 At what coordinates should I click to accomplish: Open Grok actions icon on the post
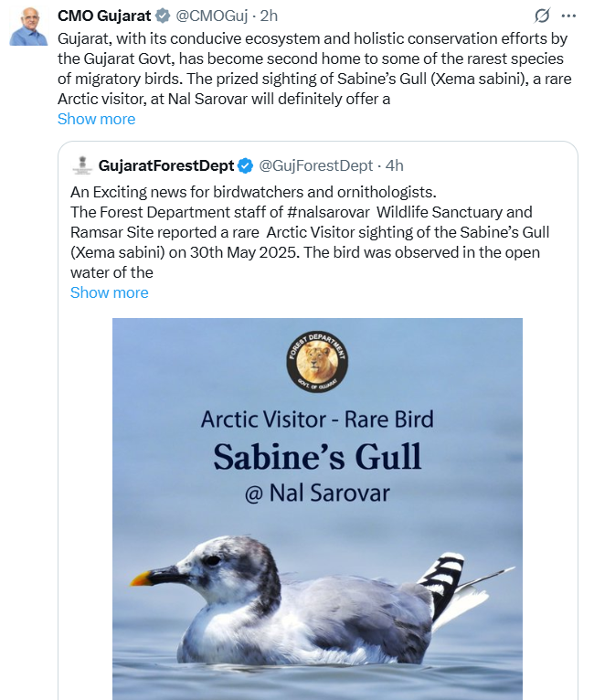coord(542,16)
